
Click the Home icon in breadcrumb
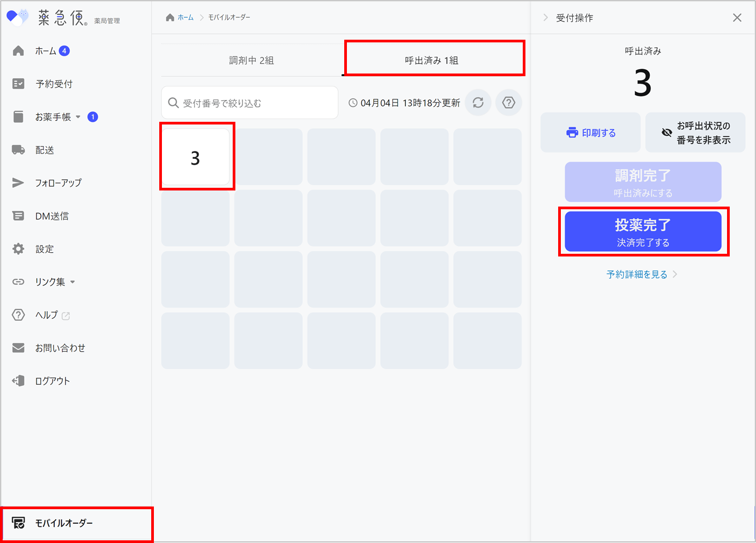[x=170, y=18]
